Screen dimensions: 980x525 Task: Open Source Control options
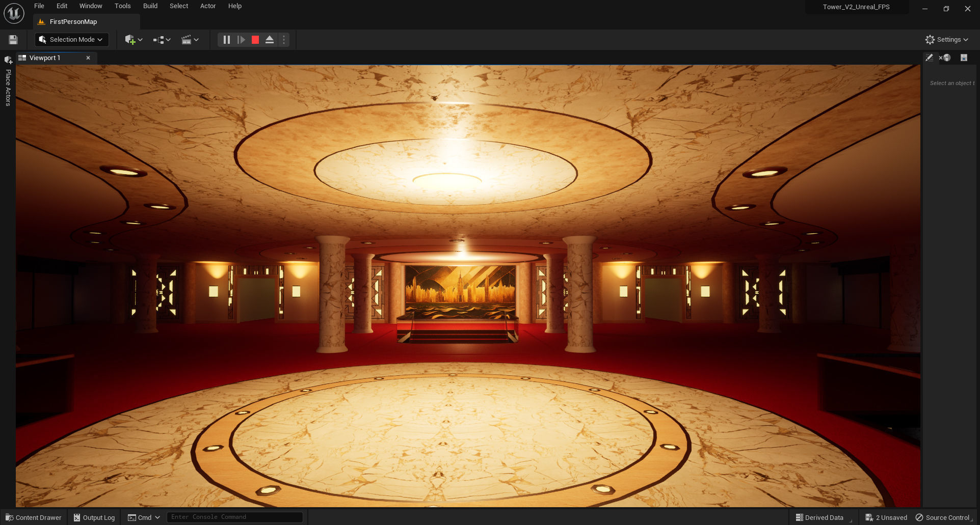click(x=944, y=517)
